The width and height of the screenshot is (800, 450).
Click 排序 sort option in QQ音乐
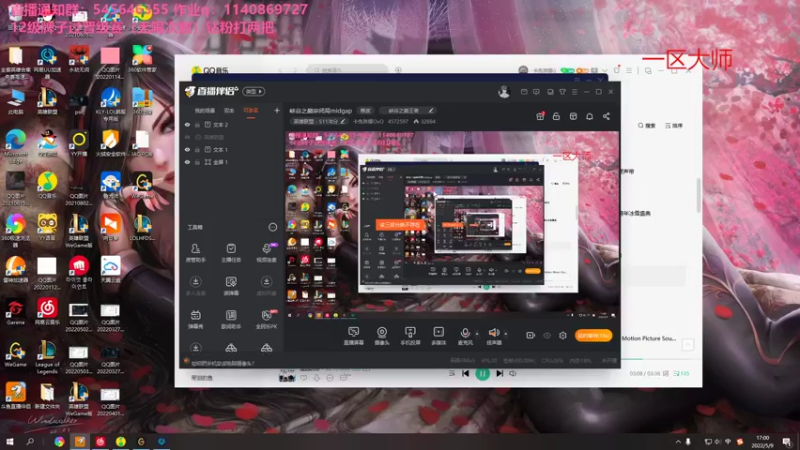(x=674, y=126)
